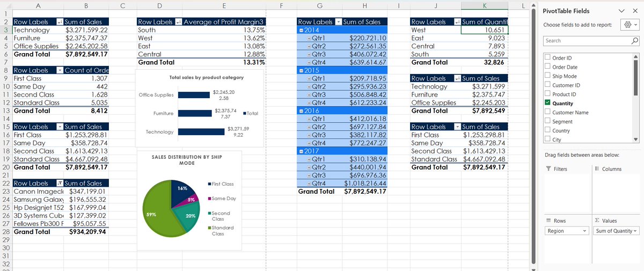Select the Canon Imageclass product row label
The height and width of the screenshot is (271, 644).
[38, 191]
